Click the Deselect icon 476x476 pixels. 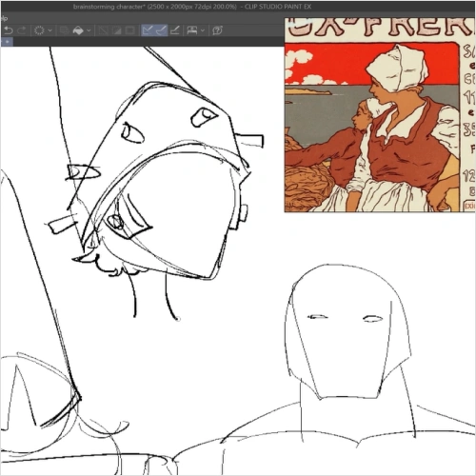point(103,30)
